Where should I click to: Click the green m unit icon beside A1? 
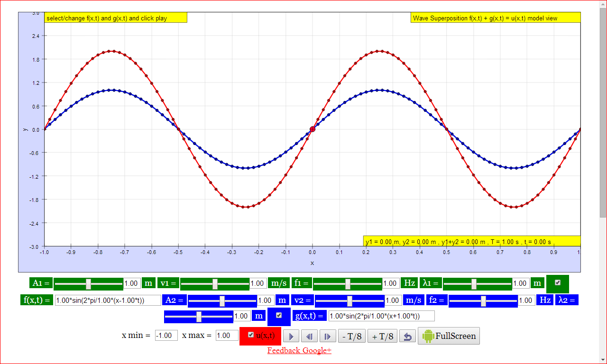(148, 283)
